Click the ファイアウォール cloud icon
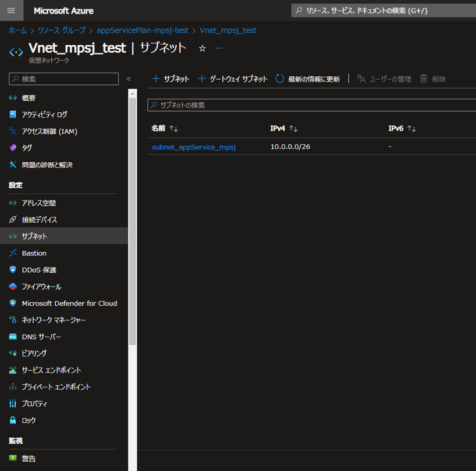This screenshot has width=476, height=471. click(13, 287)
